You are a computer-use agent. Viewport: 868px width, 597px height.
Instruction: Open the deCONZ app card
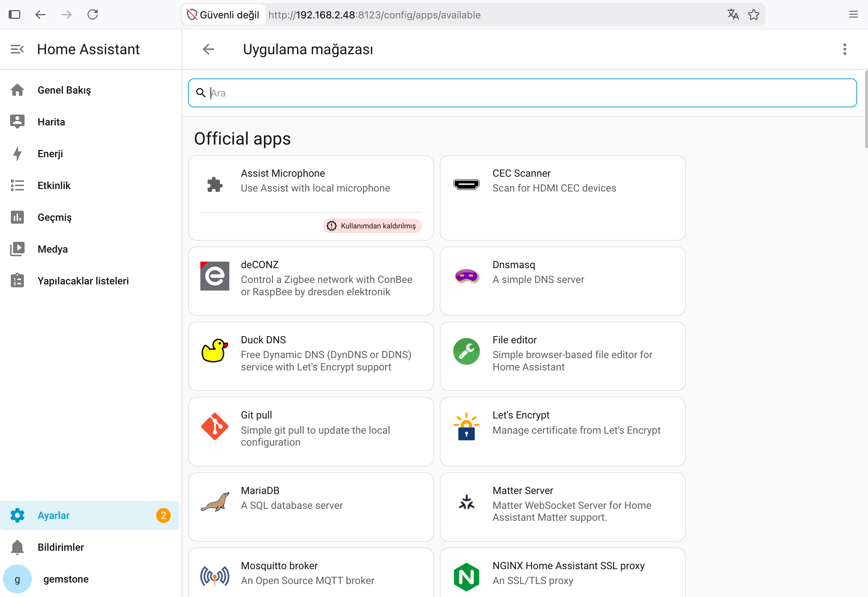[x=311, y=281]
